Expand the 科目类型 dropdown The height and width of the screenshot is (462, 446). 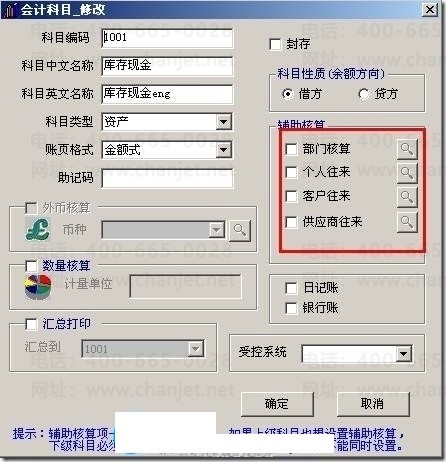(x=224, y=122)
